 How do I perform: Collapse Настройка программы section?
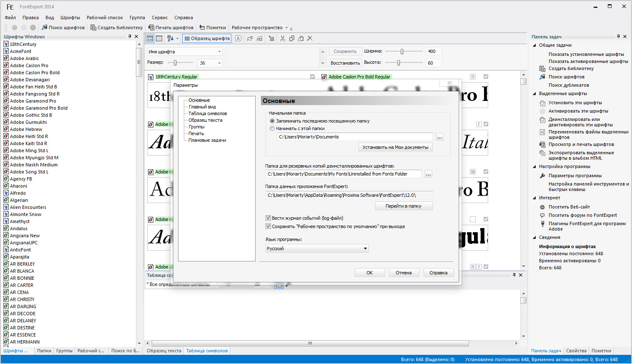535,166
